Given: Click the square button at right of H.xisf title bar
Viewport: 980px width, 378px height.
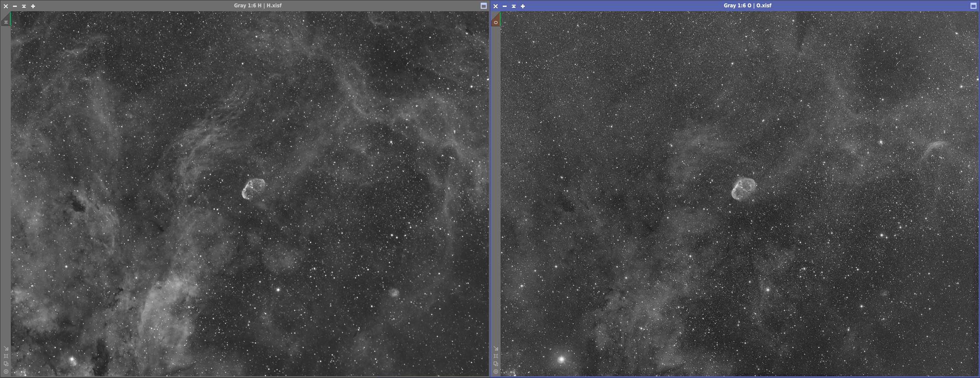Looking at the screenshot, I should [484, 6].
